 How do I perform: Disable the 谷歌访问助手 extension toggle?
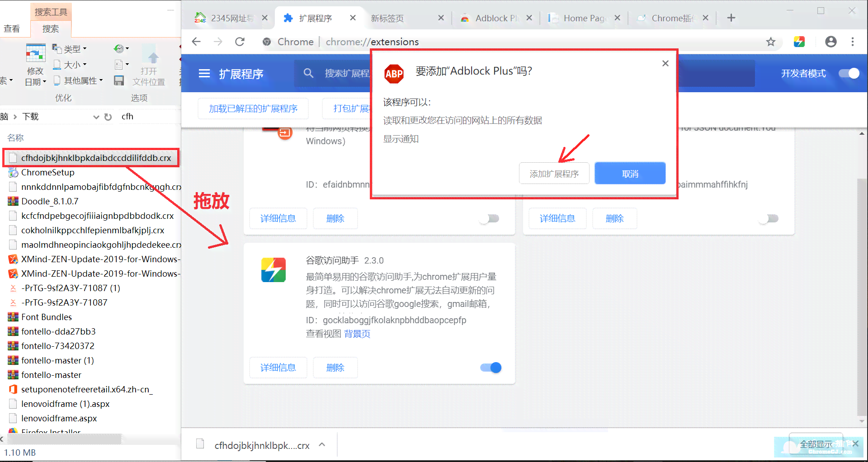tap(491, 368)
